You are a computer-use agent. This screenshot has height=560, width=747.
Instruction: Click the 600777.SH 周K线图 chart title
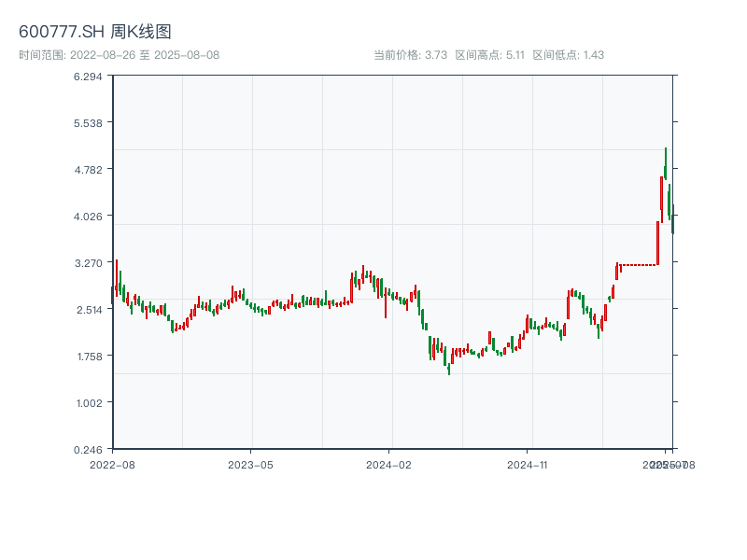pos(95,33)
